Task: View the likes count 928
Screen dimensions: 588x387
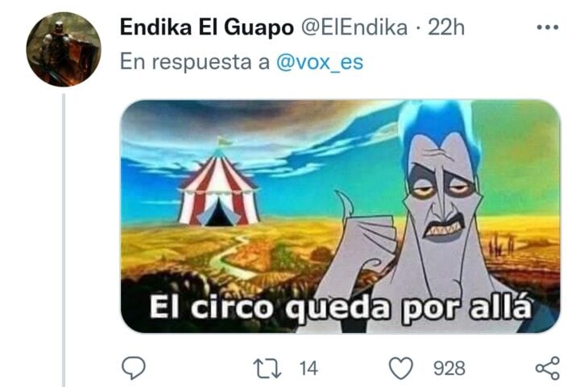Action: (449, 368)
